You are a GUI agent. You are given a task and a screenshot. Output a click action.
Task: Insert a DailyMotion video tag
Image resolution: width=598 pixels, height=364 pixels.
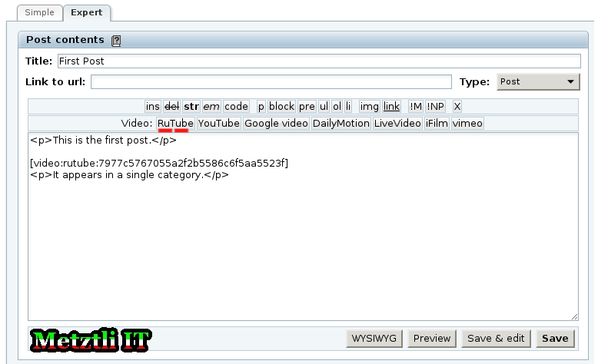(341, 124)
